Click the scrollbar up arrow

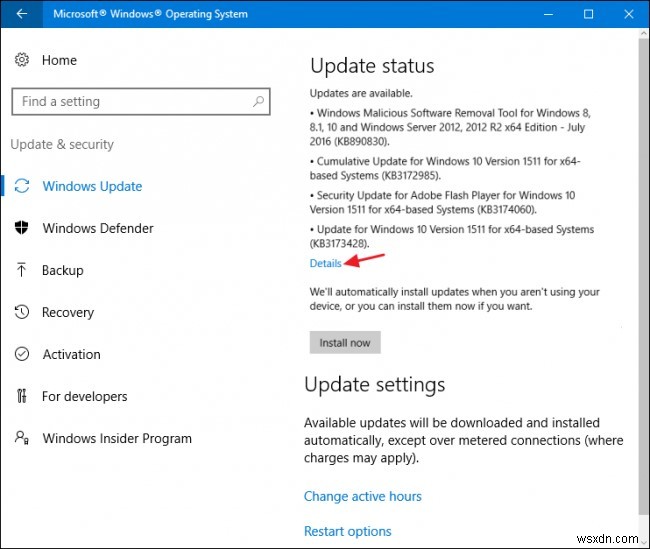[644, 34]
